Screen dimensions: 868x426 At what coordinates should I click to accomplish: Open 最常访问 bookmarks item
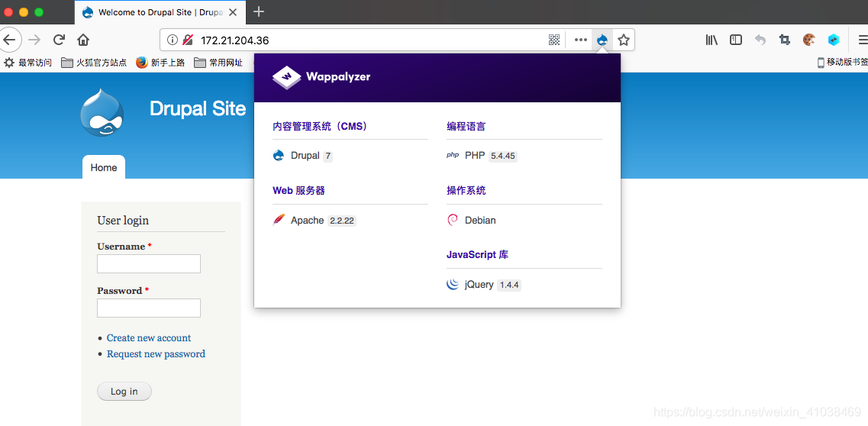pos(27,63)
